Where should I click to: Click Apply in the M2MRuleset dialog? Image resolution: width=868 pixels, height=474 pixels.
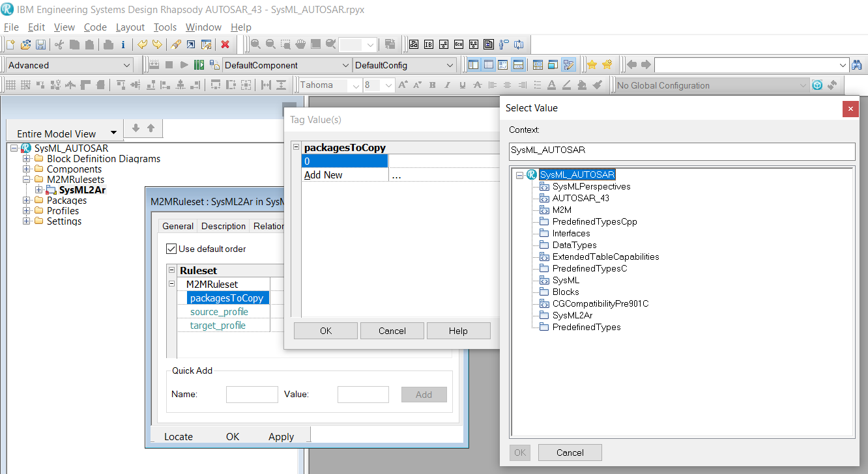click(x=281, y=437)
